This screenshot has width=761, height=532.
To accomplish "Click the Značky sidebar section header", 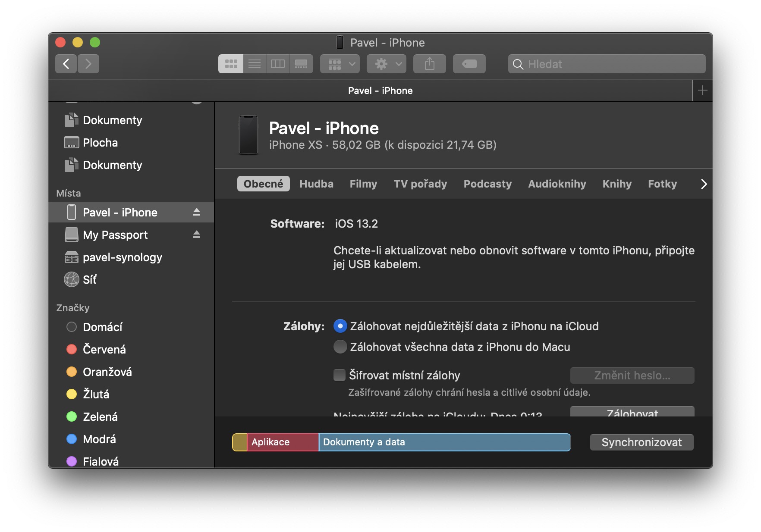I will (73, 308).
